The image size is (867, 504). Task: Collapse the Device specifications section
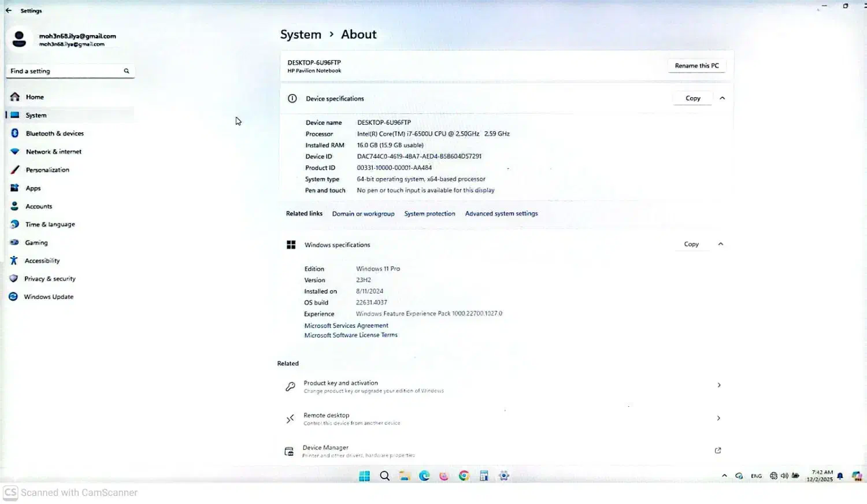722,98
